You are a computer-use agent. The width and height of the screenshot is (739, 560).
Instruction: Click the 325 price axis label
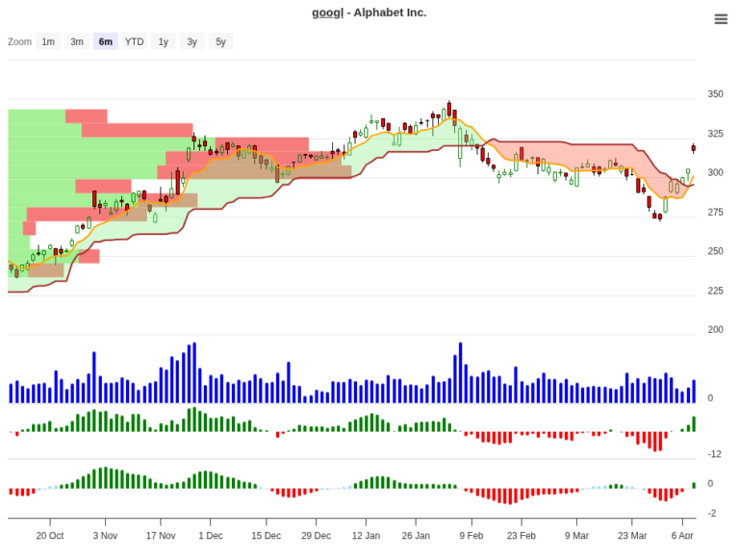point(715,134)
